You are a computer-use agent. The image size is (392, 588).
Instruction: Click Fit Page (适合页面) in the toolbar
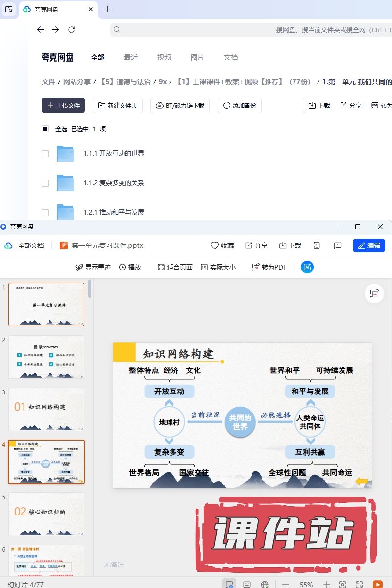click(x=175, y=267)
